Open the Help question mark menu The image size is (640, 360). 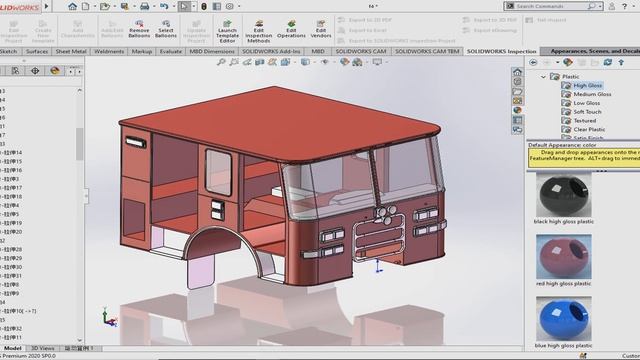[x=624, y=6]
